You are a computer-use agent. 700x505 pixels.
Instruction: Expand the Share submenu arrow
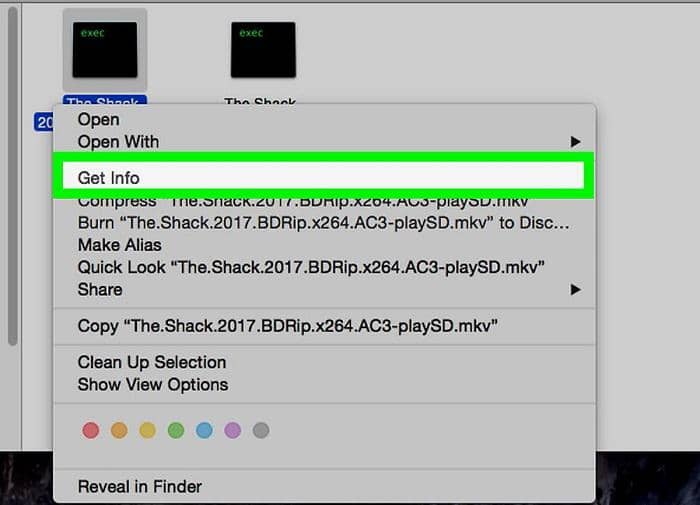575,290
